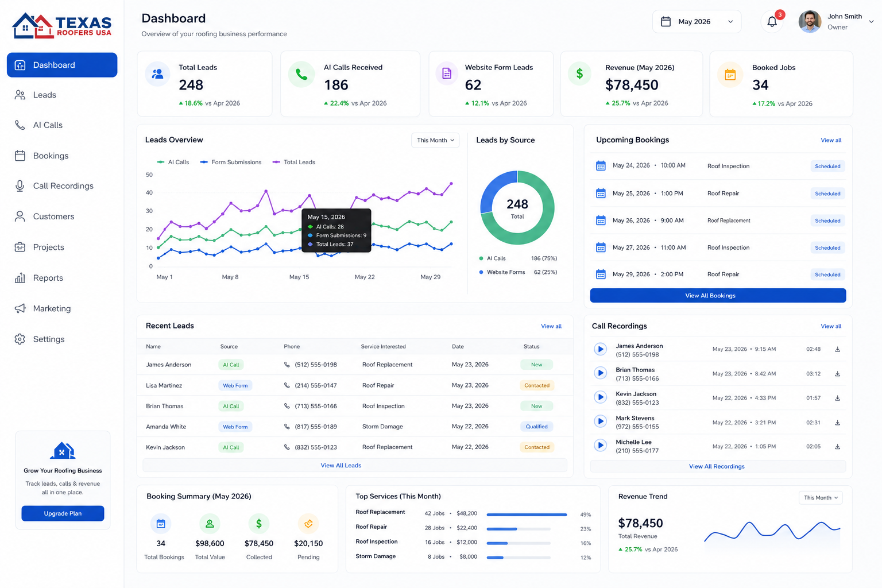Toggle Form Submissions chart legend

coord(231,163)
